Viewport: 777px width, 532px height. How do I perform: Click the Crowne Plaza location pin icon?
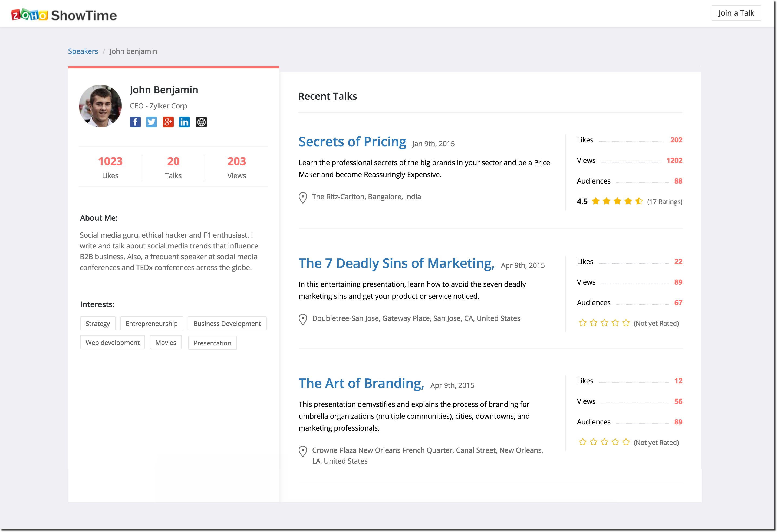pyautogui.click(x=302, y=451)
